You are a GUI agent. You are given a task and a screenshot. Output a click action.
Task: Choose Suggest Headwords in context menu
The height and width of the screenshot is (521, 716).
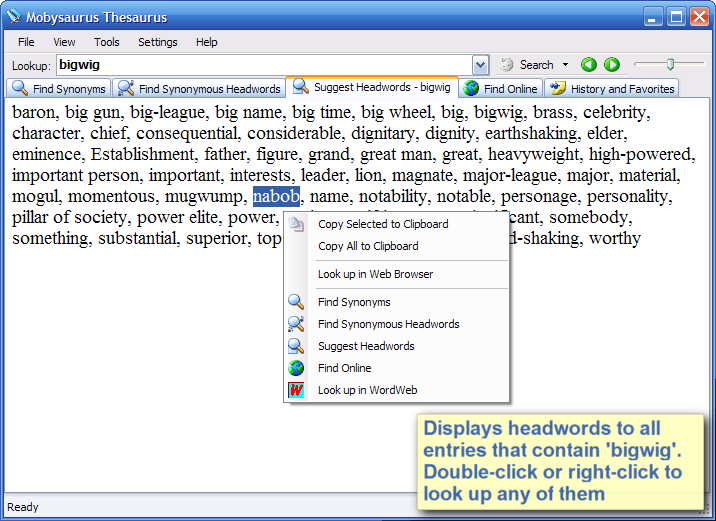click(396, 346)
